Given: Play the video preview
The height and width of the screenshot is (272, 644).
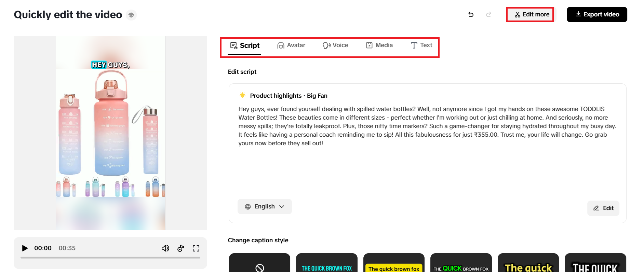Looking at the screenshot, I should [x=25, y=248].
